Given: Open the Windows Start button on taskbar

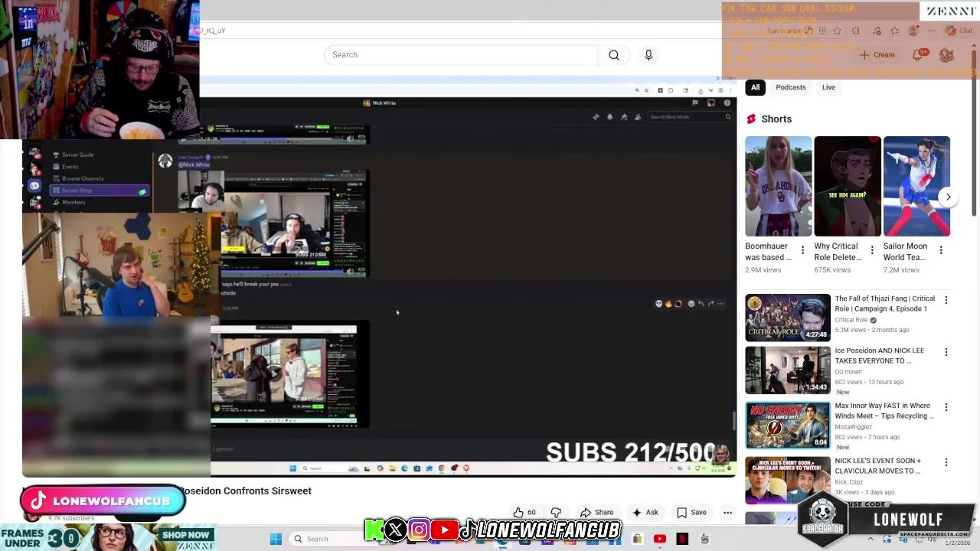Looking at the screenshot, I should click(x=276, y=539).
